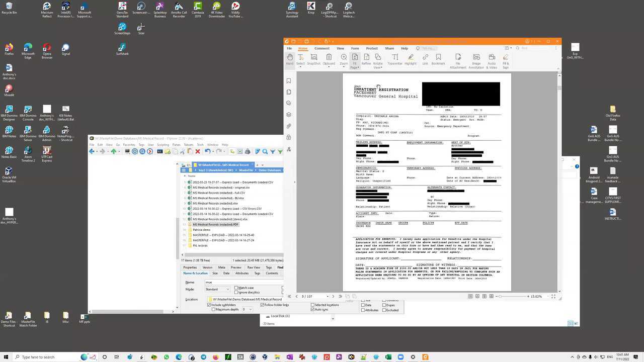This screenshot has height=362, width=644.
Task: Add a new tab in XYplorer
Action: point(257,165)
